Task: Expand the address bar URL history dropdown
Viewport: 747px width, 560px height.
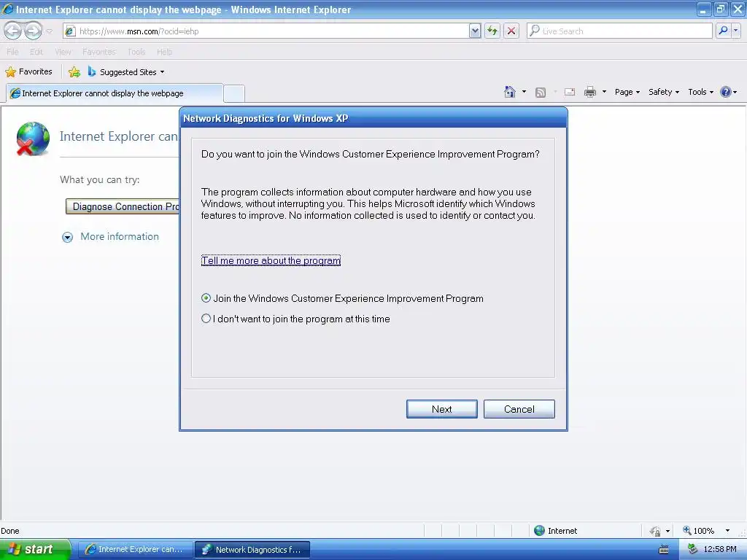Action: pyautogui.click(x=474, y=31)
